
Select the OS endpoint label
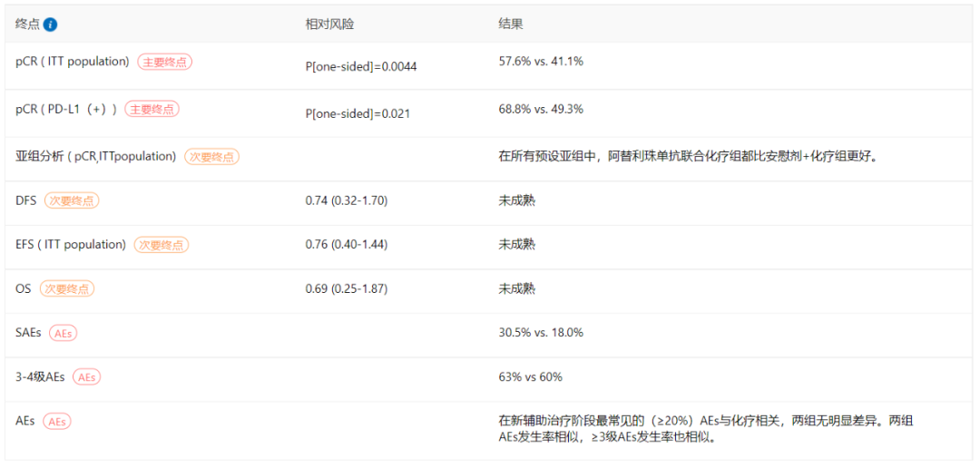(23, 288)
